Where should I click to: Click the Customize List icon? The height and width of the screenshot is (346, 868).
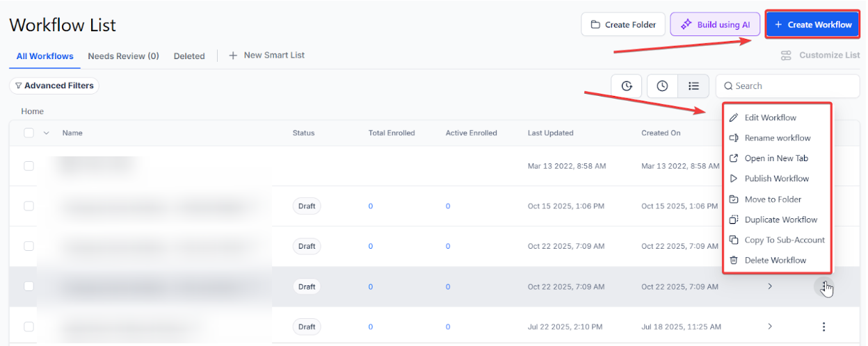click(x=786, y=56)
